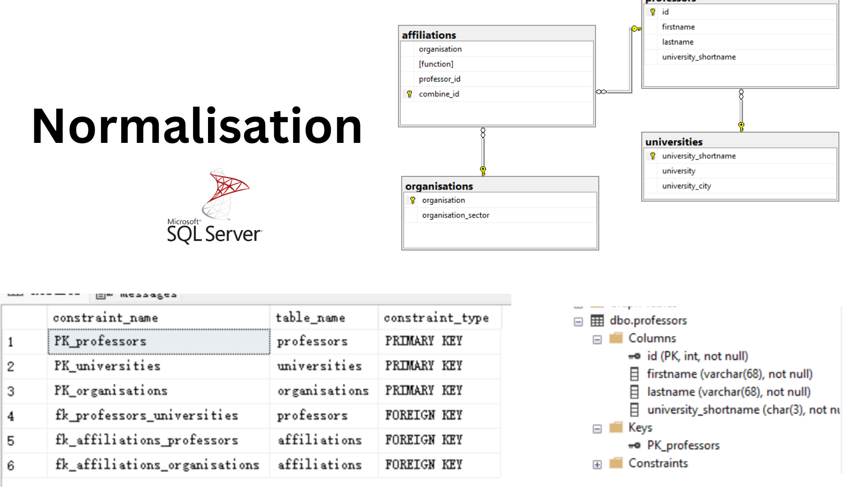The width and height of the screenshot is (868, 489).
Task: Collapse the Columns folder node
Action: pos(597,340)
